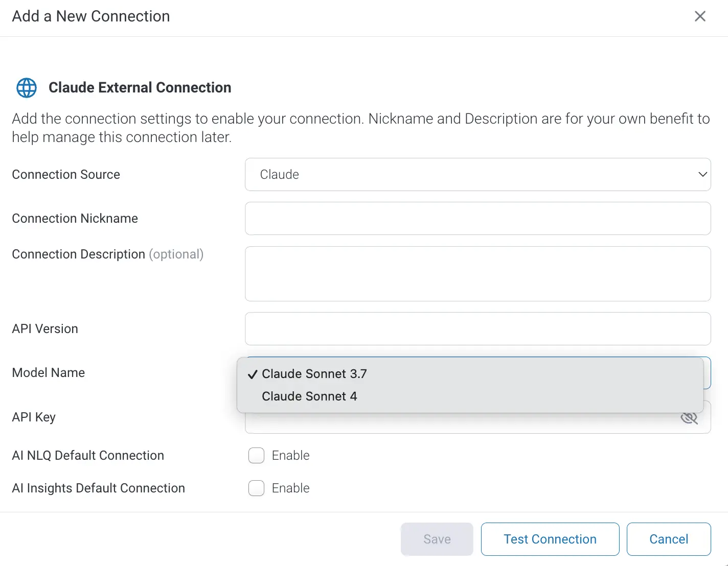Click the greyed-out Save button

(437, 539)
